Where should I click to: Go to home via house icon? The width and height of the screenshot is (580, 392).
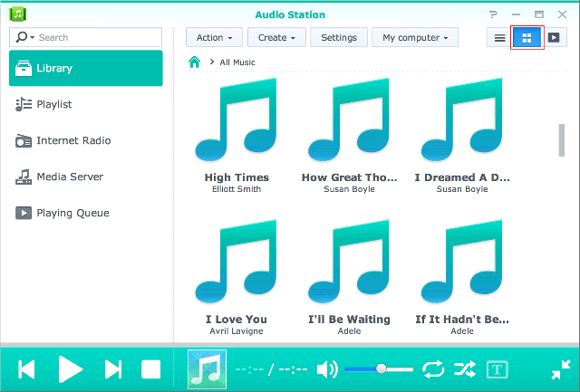click(x=194, y=62)
